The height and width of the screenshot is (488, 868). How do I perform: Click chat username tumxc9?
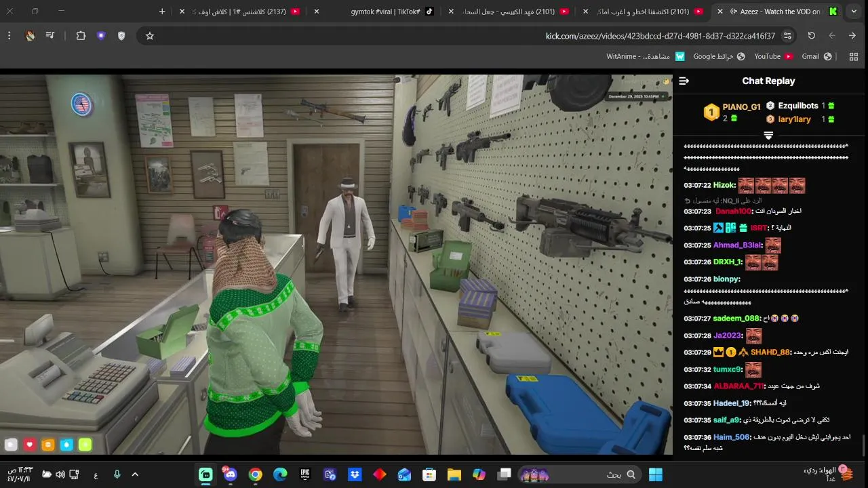coord(728,369)
